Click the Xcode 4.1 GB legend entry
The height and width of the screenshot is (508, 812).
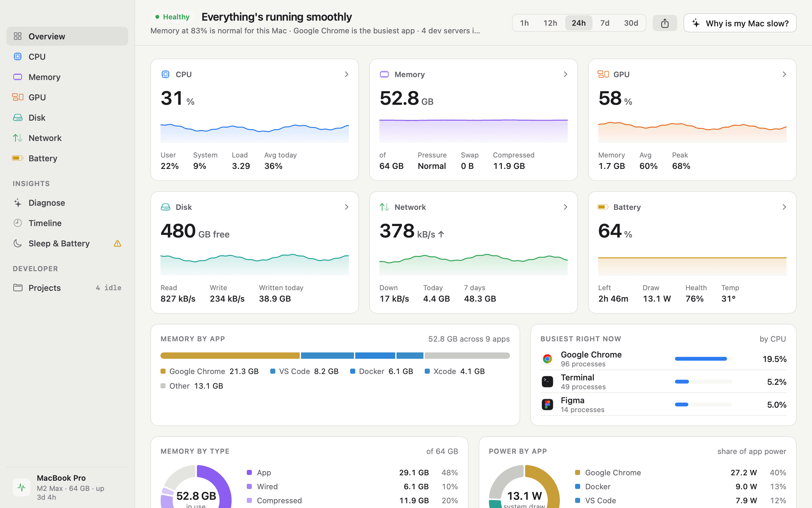455,371
